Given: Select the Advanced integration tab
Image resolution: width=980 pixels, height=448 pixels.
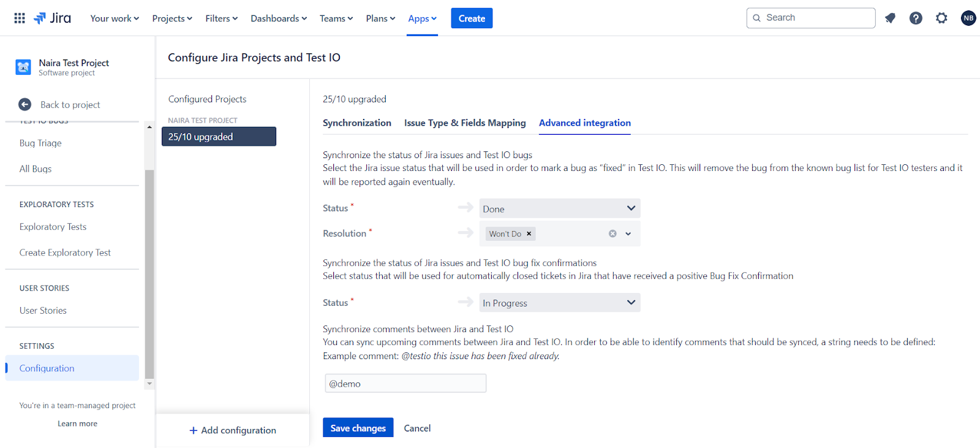Looking at the screenshot, I should pos(585,123).
